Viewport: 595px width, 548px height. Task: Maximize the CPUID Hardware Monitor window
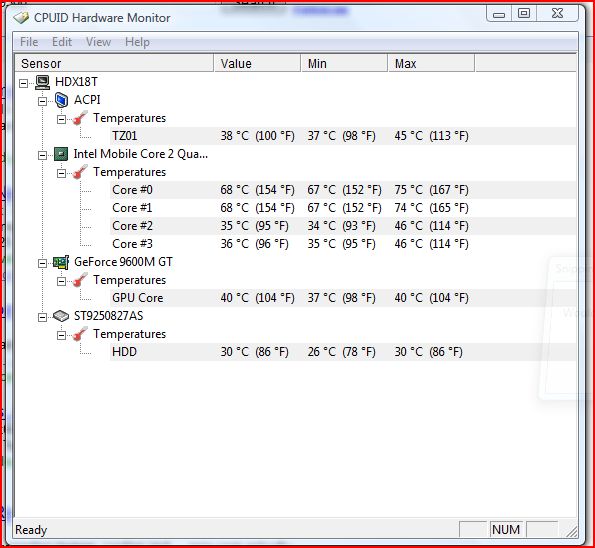(524, 14)
